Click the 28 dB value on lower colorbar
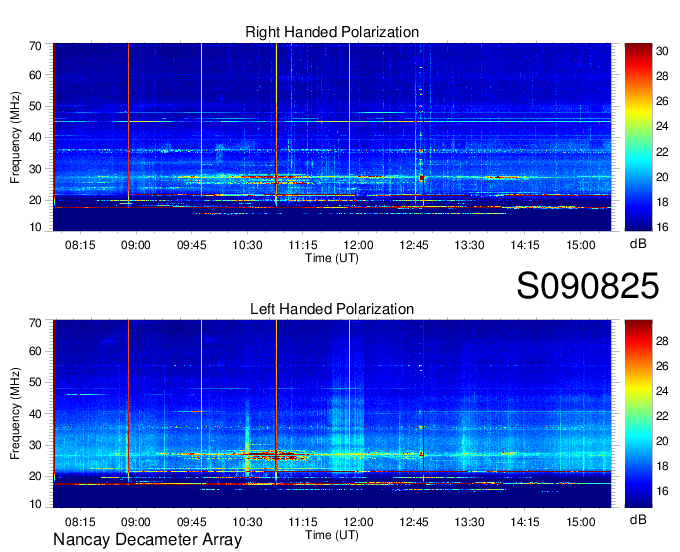680x552 pixels. pos(662,341)
